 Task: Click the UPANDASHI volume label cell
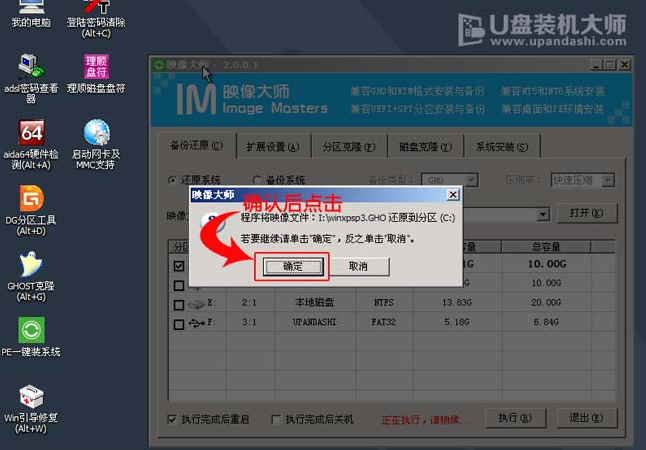[x=314, y=322]
